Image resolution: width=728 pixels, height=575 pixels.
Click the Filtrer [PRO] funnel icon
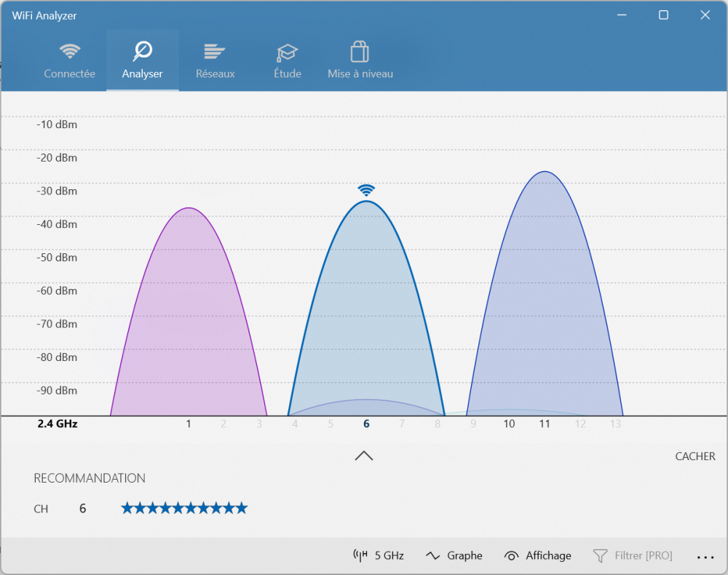point(600,555)
